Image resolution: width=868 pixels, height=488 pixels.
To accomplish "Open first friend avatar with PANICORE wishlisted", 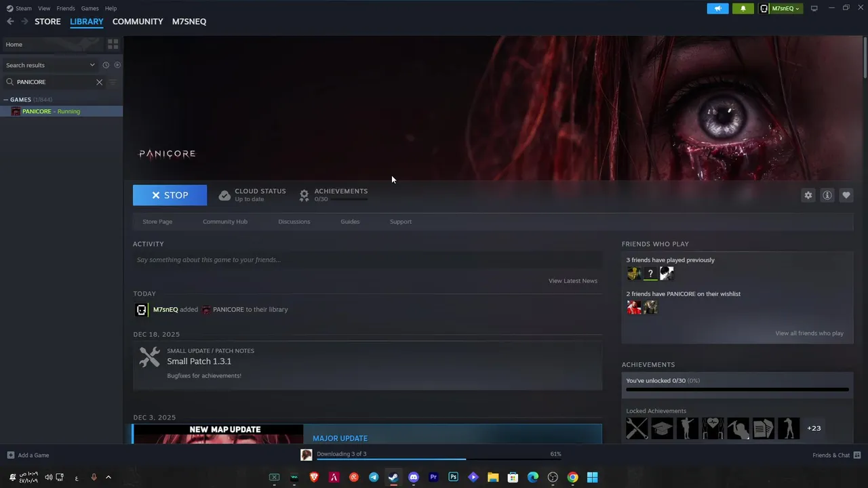I will pos(633,307).
